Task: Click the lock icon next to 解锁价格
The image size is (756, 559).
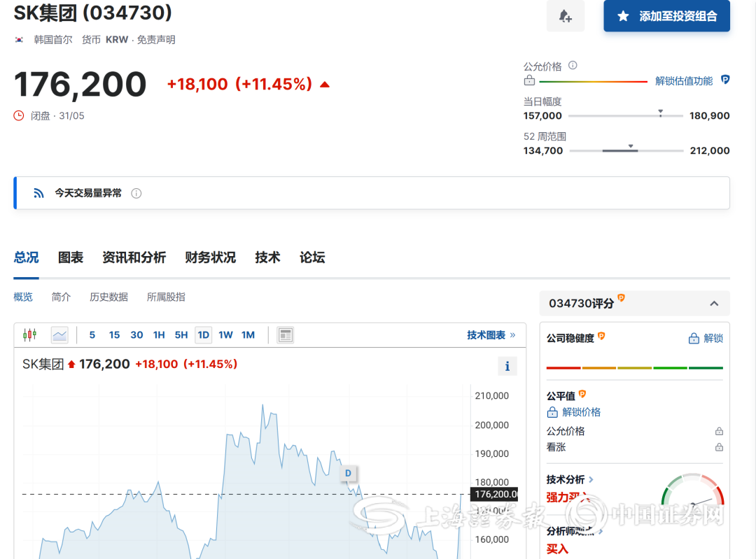Action: pos(552,411)
